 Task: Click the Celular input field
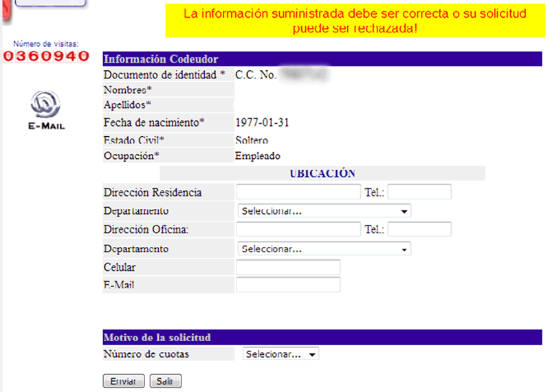[288, 268]
